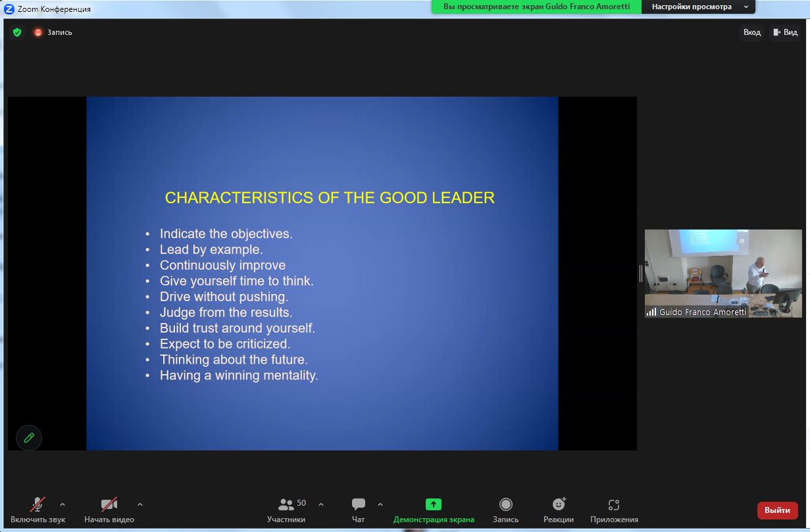This screenshot has height=532, width=810.
Task: Expand the arrow next to Участники
Action: pyautogui.click(x=321, y=504)
